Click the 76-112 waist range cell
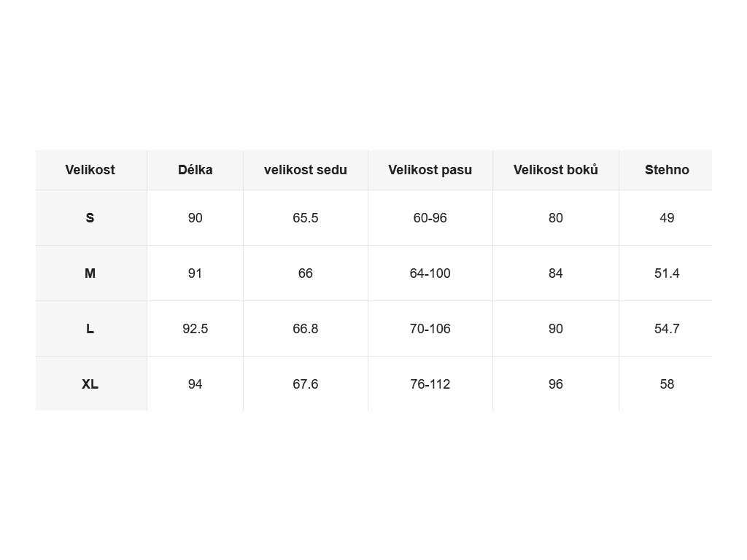This screenshot has height=560, width=747. (x=430, y=384)
